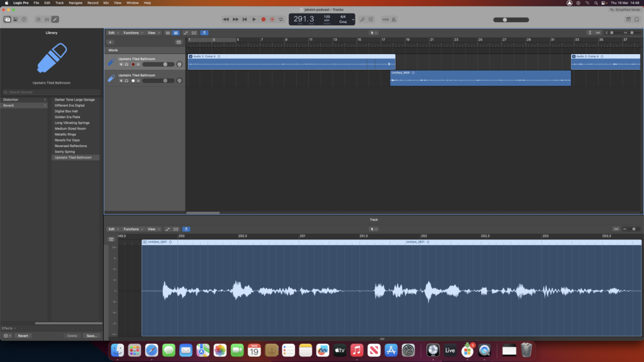This screenshot has height=362, width=644.
Task: Open the Navigate menu in menu bar
Action: [75, 3]
